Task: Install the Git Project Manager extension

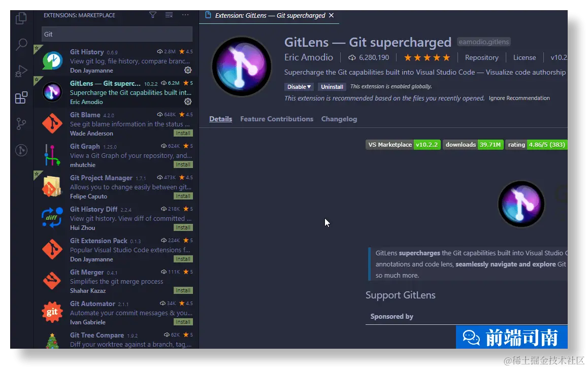Action: tap(183, 196)
